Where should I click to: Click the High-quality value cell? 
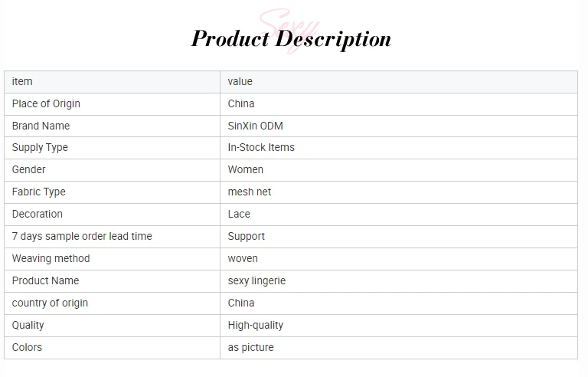click(255, 325)
